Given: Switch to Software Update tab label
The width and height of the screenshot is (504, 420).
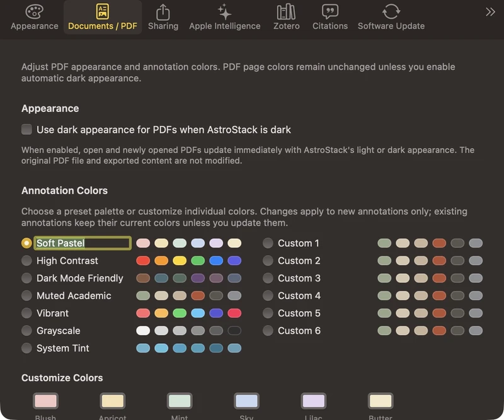Looking at the screenshot, I should (391, 26).
